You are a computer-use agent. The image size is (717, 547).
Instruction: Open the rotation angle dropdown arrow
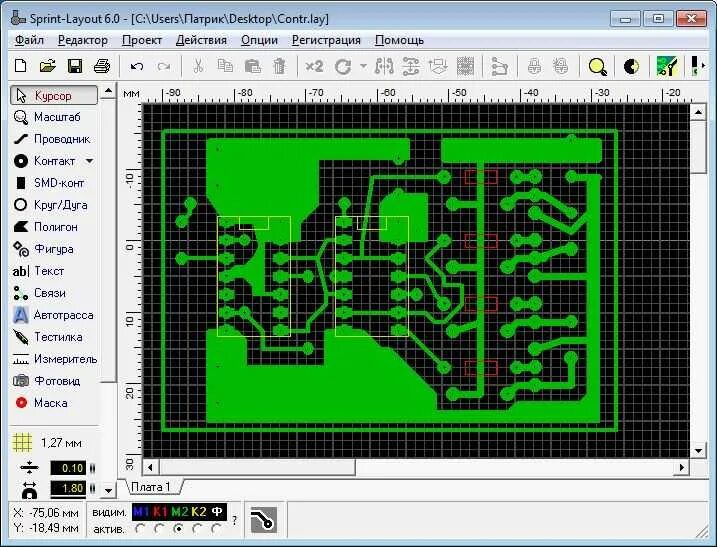coord(363,66)
